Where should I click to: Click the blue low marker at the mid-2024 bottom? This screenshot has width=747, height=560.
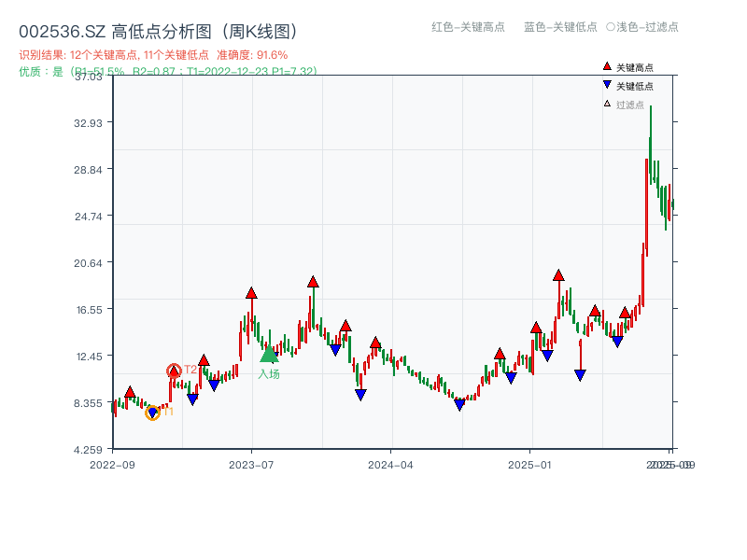point(459,405)
